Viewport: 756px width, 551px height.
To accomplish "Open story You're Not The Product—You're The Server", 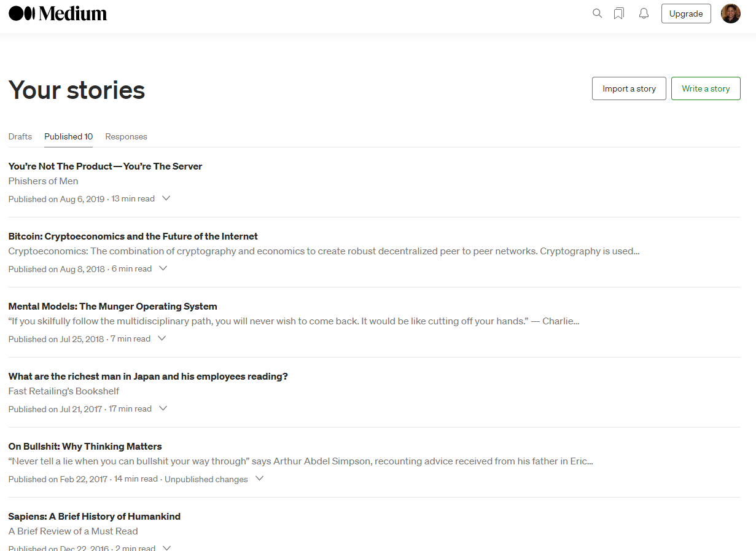I will (x=105, y=166).
